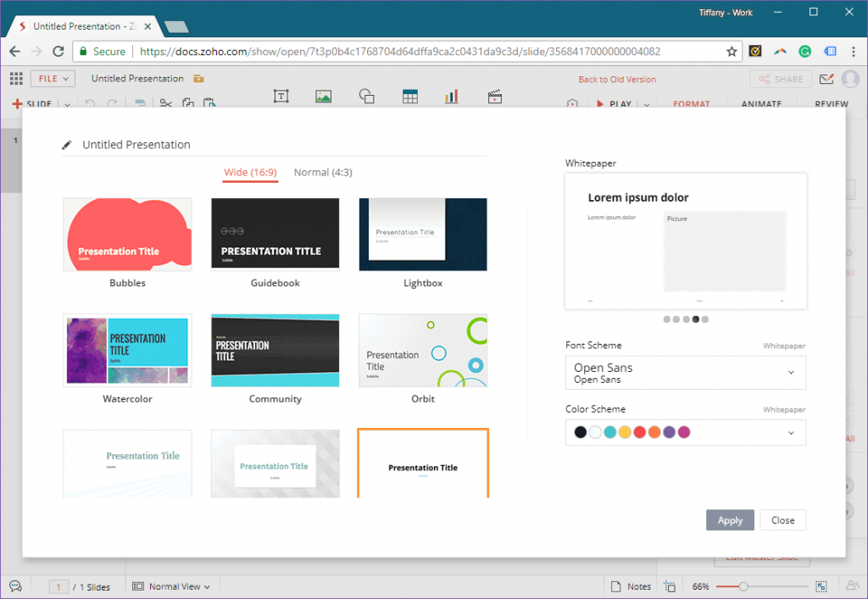Insert a table from the toolbar

(409, 97)
